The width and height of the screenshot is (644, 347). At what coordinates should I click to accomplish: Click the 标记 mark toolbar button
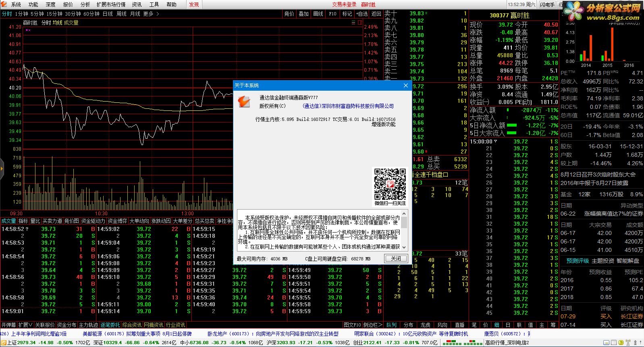point(347,14)
